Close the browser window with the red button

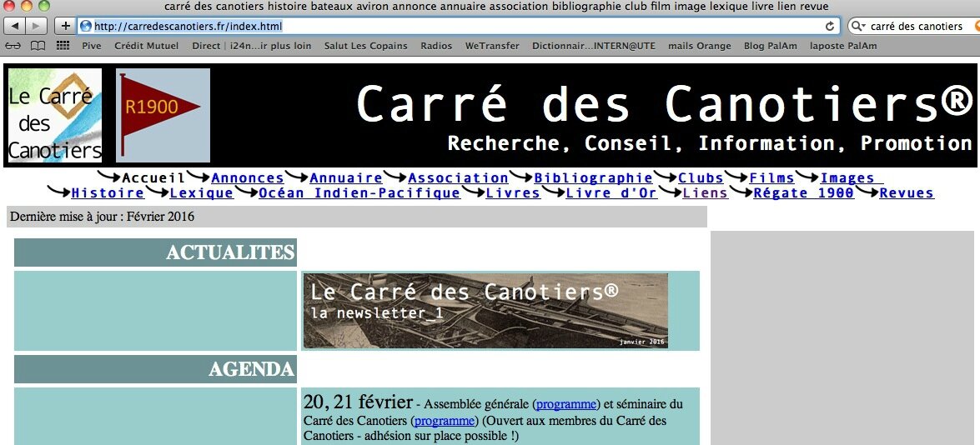pos(10,6)
